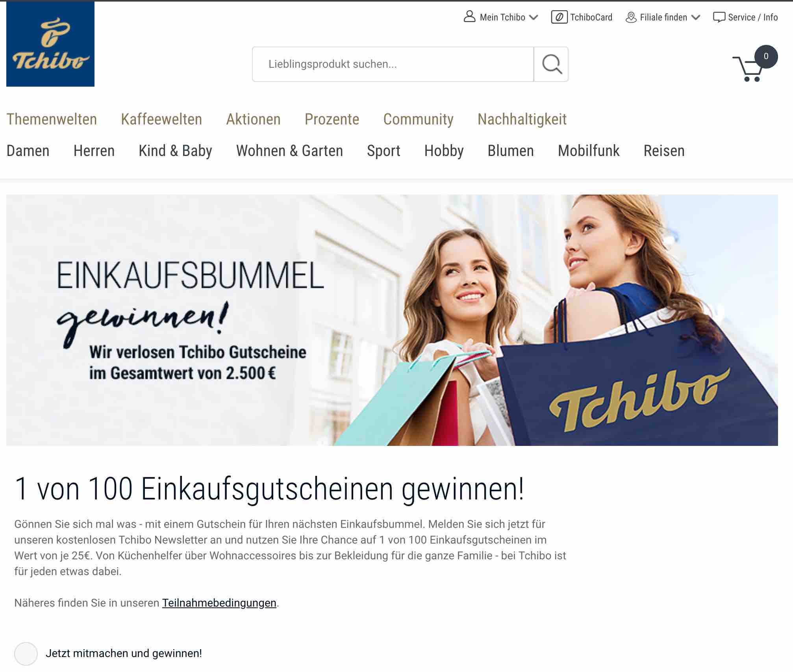Click the magnifier search icon
The image size is (793, 672).
551,64
